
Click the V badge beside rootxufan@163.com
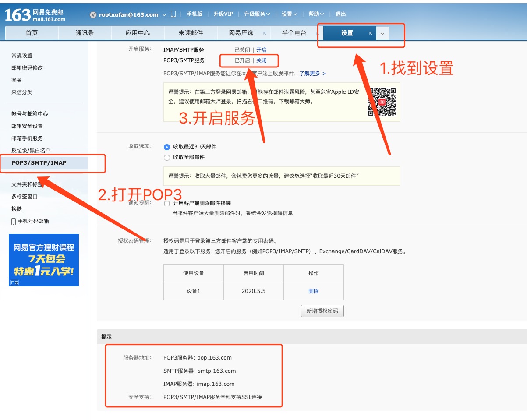(93, 14)
